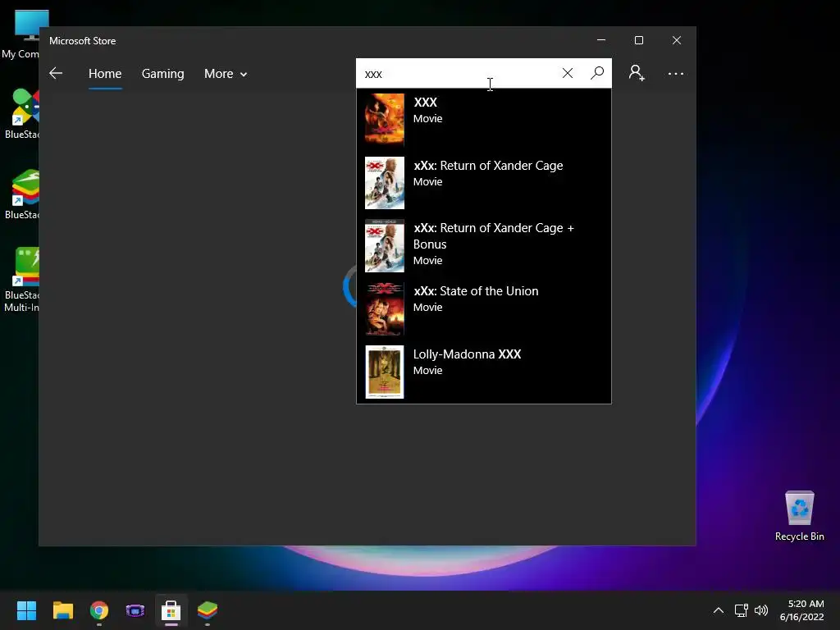Open the volume tray icon
840x630 pixels.
point(760,610)
